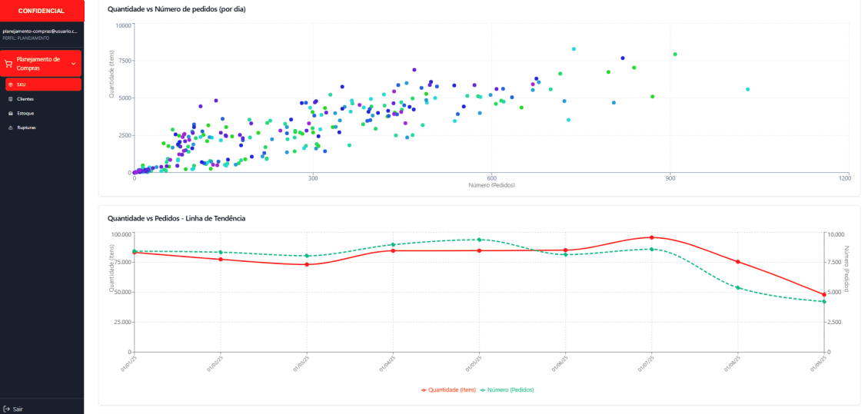Click the shopping cart icon in sidebar
The height and width of the screenshot is (414, 868).
coord(8,64)
